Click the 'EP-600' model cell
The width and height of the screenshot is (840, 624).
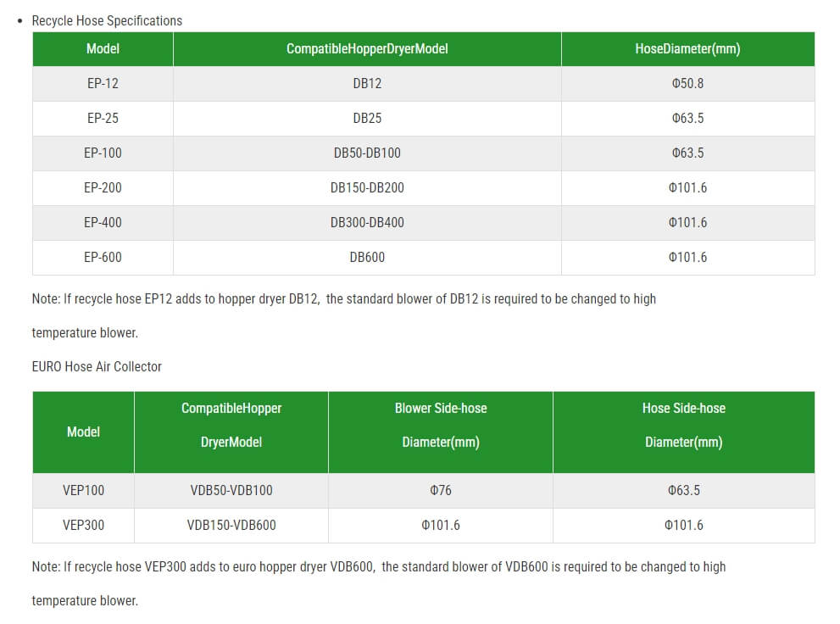pyautogui.click(x=103, y=258)
